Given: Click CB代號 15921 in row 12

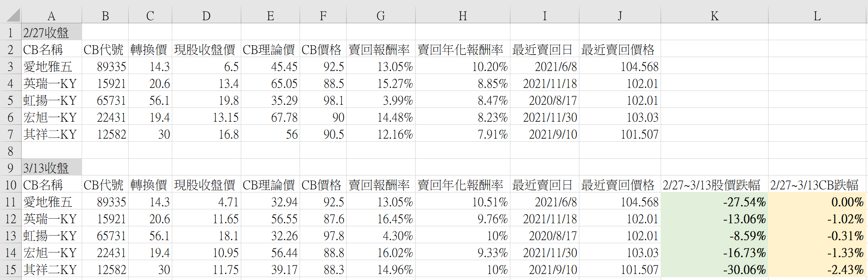Looking at the screenshot, I should (x=105, y=219).
